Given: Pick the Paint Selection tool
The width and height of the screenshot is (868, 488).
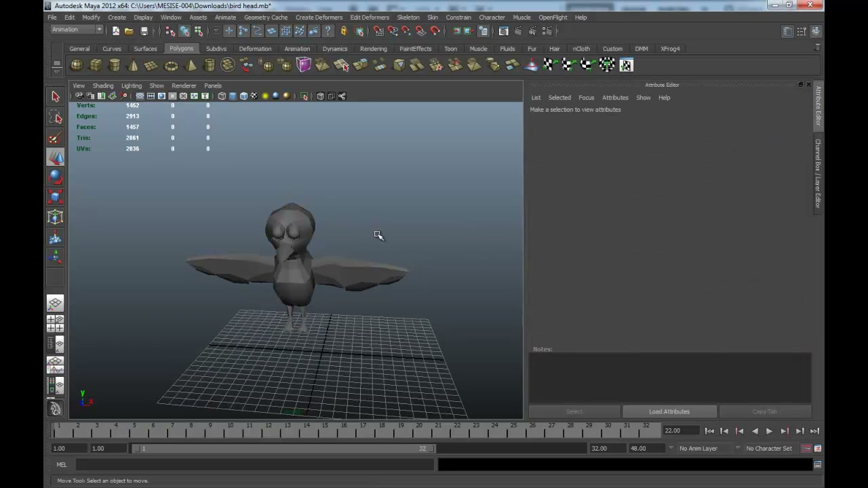Looking at the screenshot, I should [x=56, y=138].
